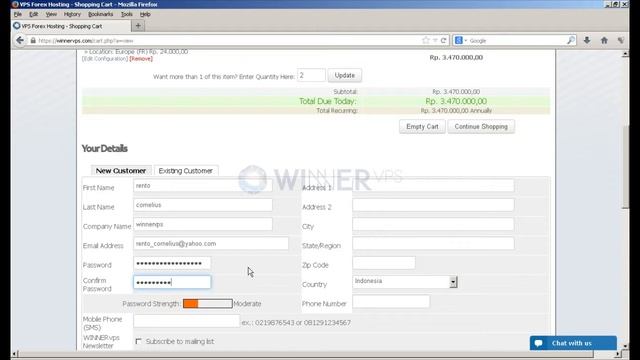640x360 pixels.
Task: Open the Help menu
Action: pyautogui.click(x=145, y=14)
